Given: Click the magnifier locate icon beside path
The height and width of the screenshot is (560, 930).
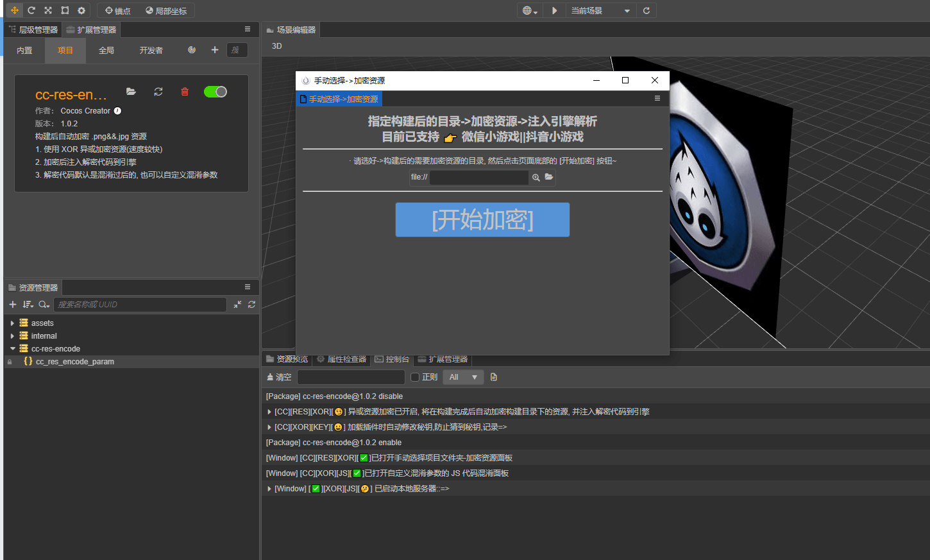Looking at the screenshot, I should click(x=536, y=177).
